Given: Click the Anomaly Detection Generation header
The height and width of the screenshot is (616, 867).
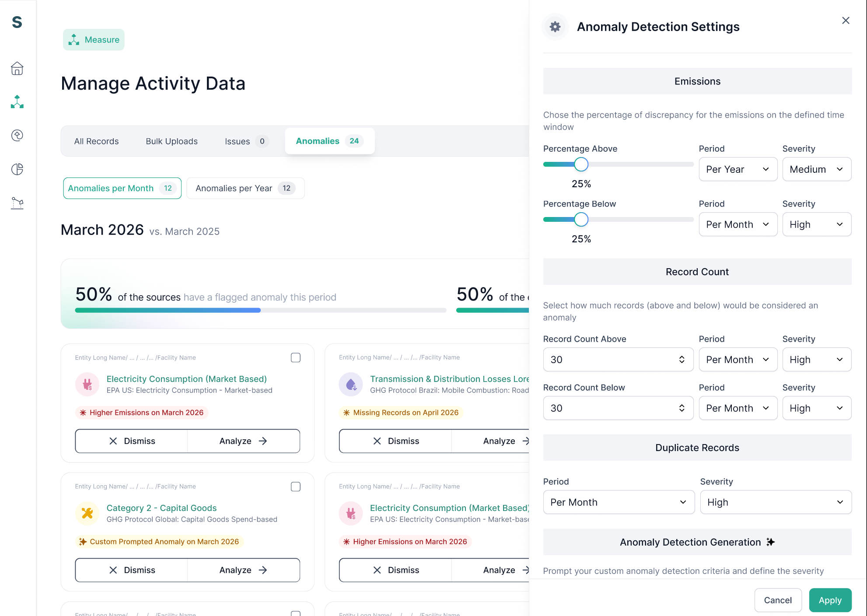Looking at the screenshot, I should (x=697, y=542).
